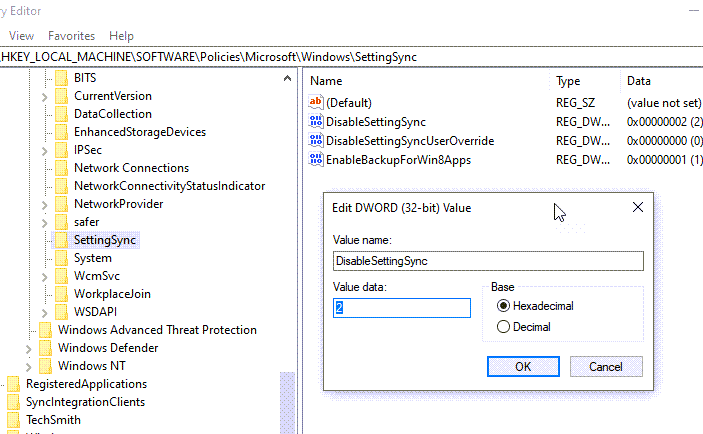Screen dimensions: 703x434
Task: Click the Name column header
Action: [327, 80]
